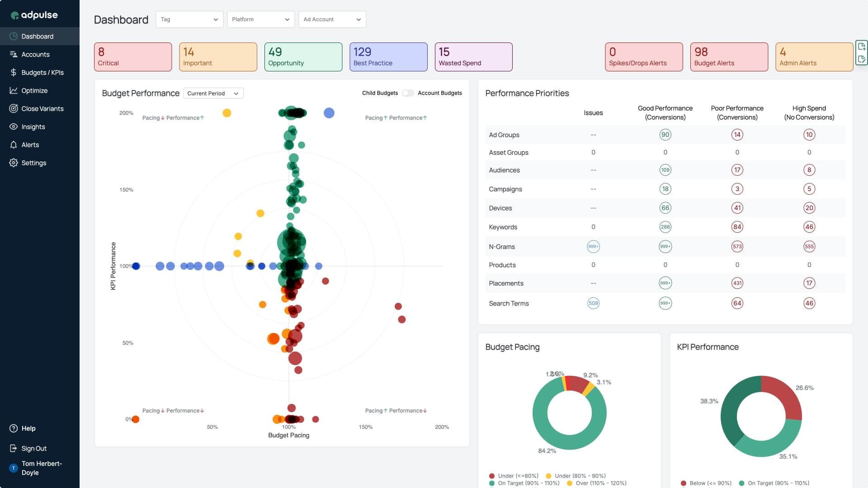Open the Dashboard section in the sidebar

37,36
